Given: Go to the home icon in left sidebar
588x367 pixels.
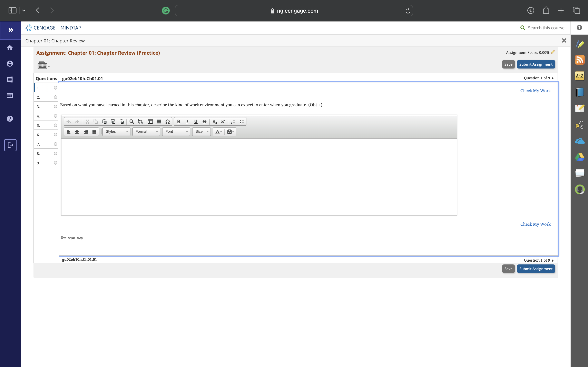Looking at the screenshot, I should (10, 48).
